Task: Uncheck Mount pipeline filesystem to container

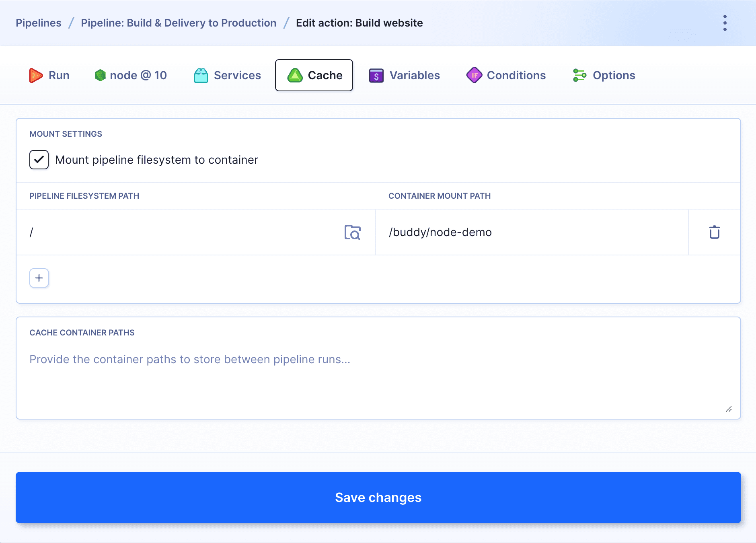Action: (39, 160)
